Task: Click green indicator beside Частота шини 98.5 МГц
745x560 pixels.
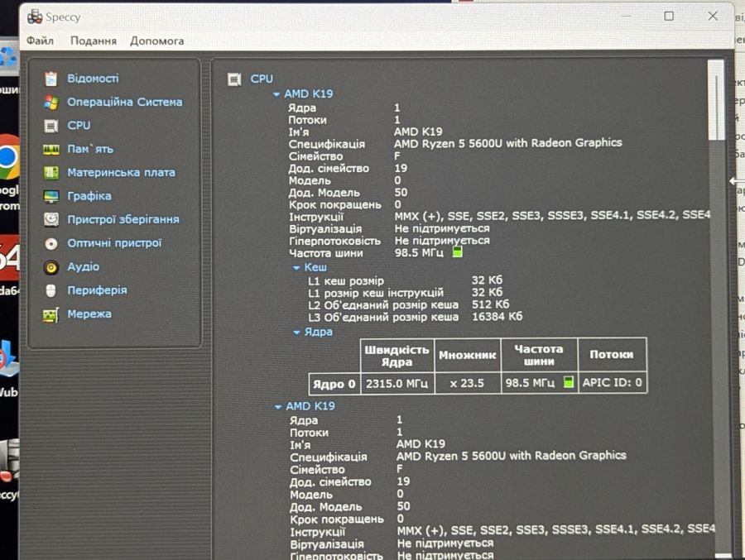Action: (x=457, y=251)
